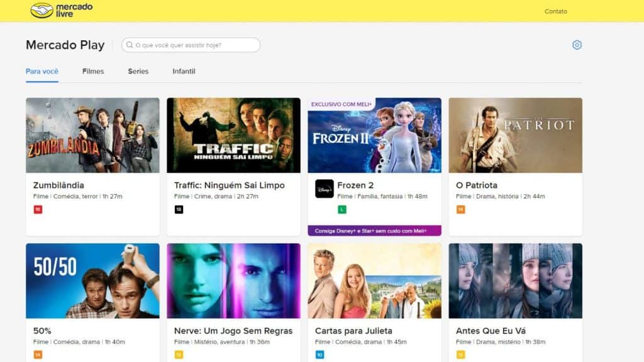Open the Traffic movie poster
Image resolution: width=644 pixels, height=362 pixels.
click(233, 135)
